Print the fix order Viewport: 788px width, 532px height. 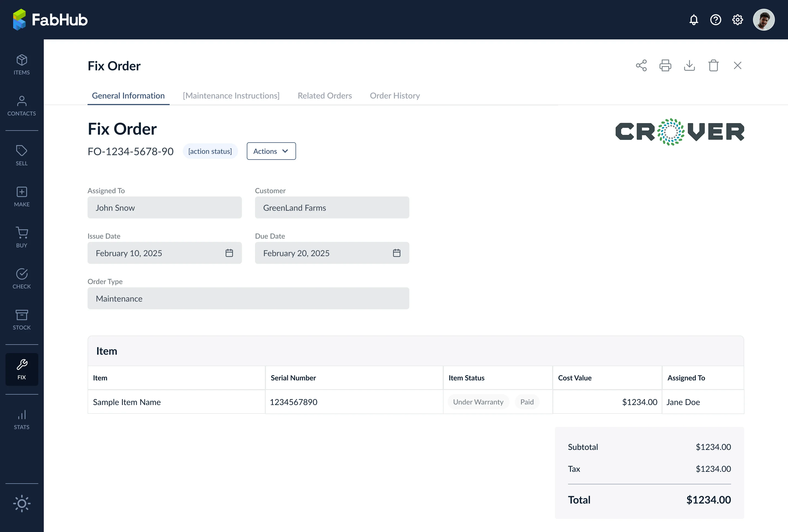point(665,65)
